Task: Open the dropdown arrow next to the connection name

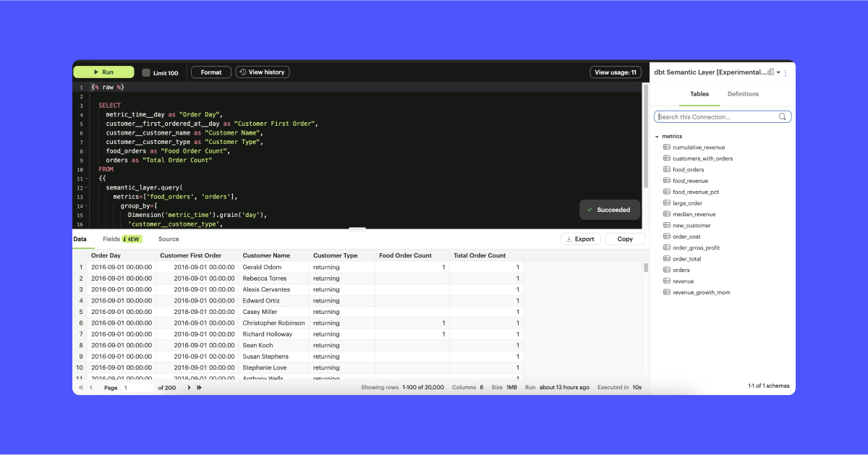Action: [778, 72]
